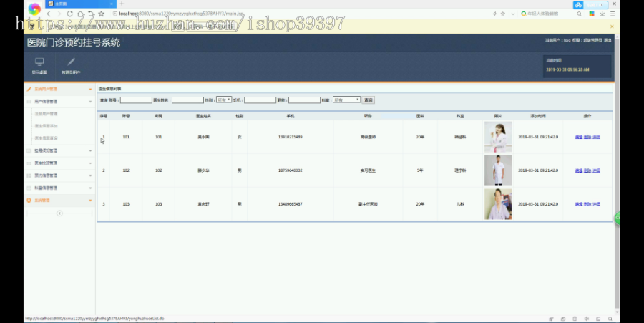Click the 手机 column header
Image resolution: width=644 pixels, height=323 pixels.
(291, 116)
